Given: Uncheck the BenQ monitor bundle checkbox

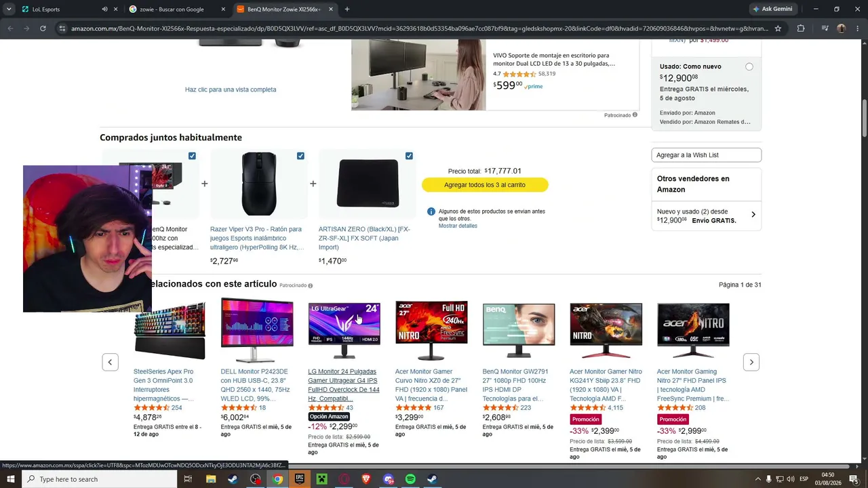Looking at the screenshot, I should pos(192,156).
